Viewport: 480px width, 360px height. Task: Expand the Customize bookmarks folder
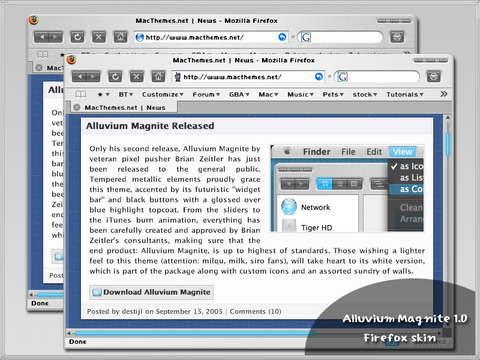pos(163,94)
